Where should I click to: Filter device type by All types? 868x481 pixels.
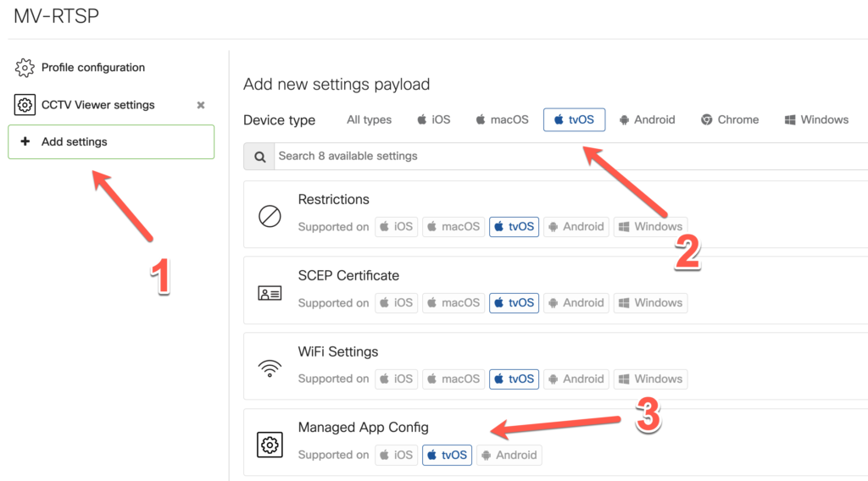(369, 120)
